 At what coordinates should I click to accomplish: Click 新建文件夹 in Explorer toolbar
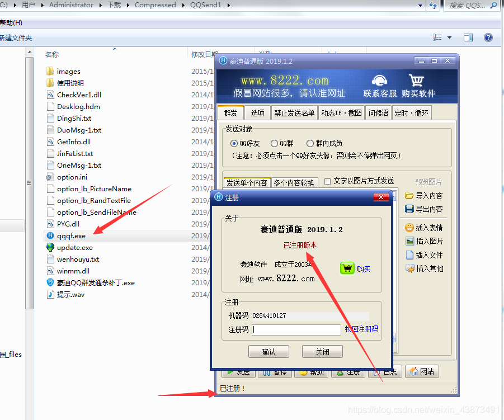[16, 37]
